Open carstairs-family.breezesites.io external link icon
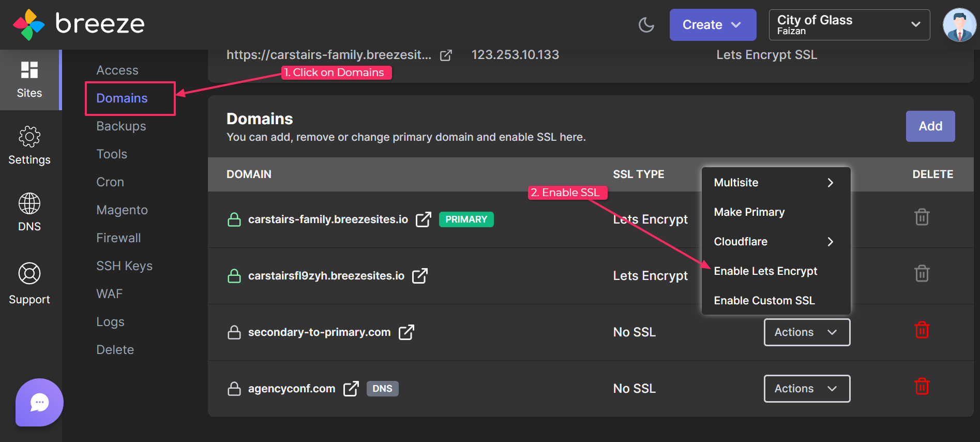 pos(424,219)
